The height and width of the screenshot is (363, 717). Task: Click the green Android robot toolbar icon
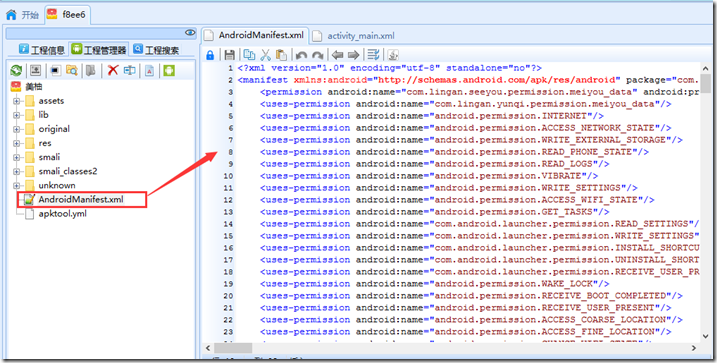coord(169,70)
